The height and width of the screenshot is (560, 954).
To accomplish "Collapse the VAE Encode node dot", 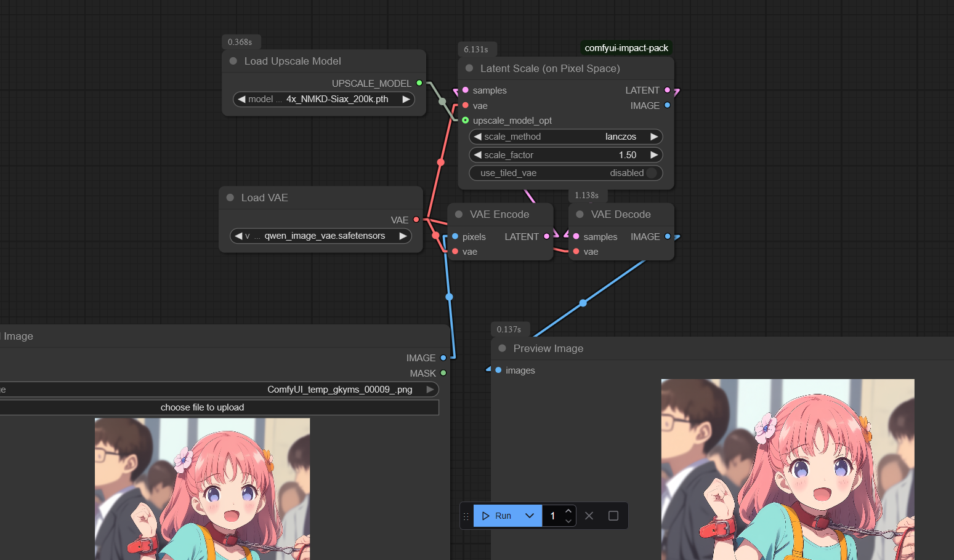I will pyautogui.click(x=459, y=214).
